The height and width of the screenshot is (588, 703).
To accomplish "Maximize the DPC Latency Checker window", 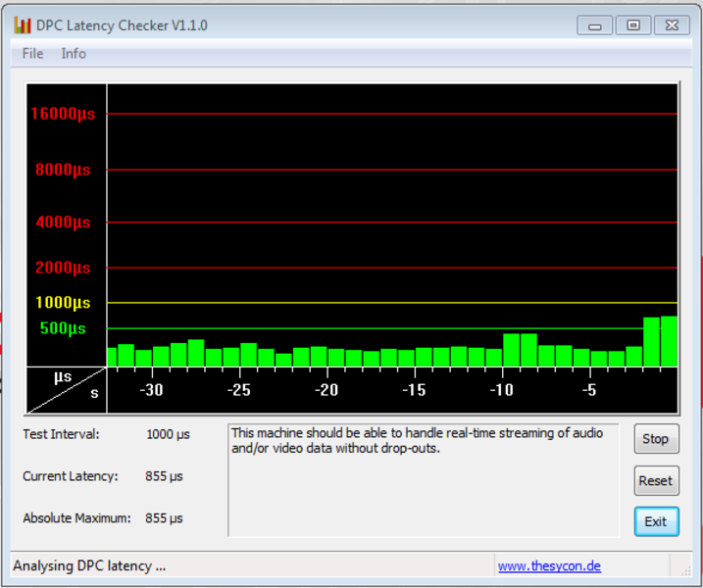I will coord(633,25).
